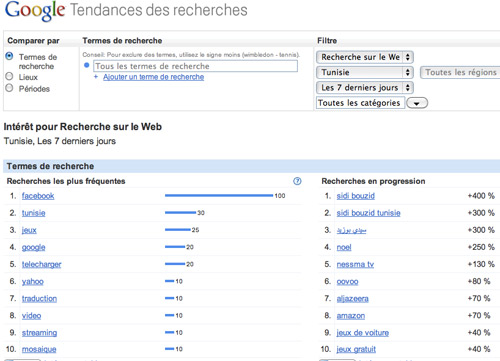The image size is (500, 361).
Task: Expand the Toutes les catégories arrow button
Action: [417, 103]
